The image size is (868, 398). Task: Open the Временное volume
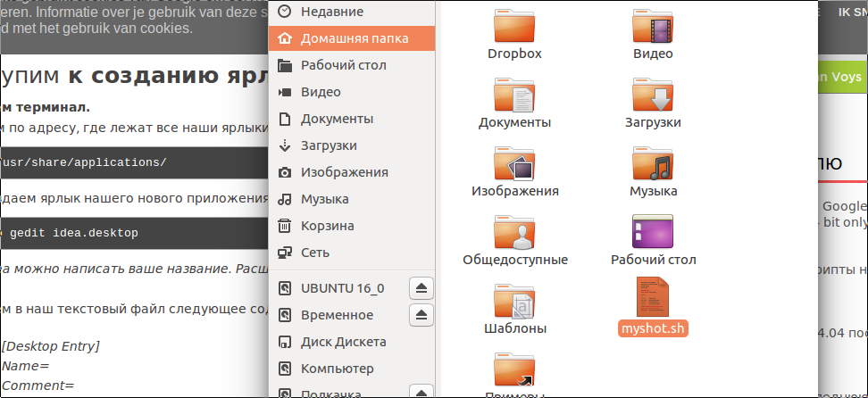337,315
